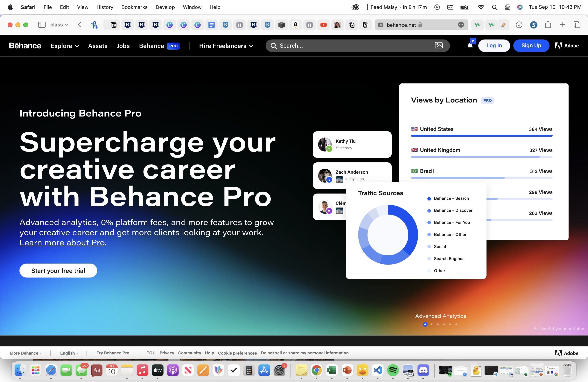Click the United Kingdom views progress bar
588x382 pixels.
click(x=482, y=157)
